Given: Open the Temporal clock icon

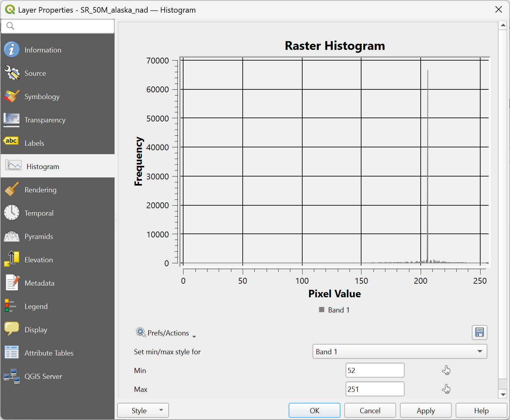Looking at the screenshot, I should [x=12, y=213].
